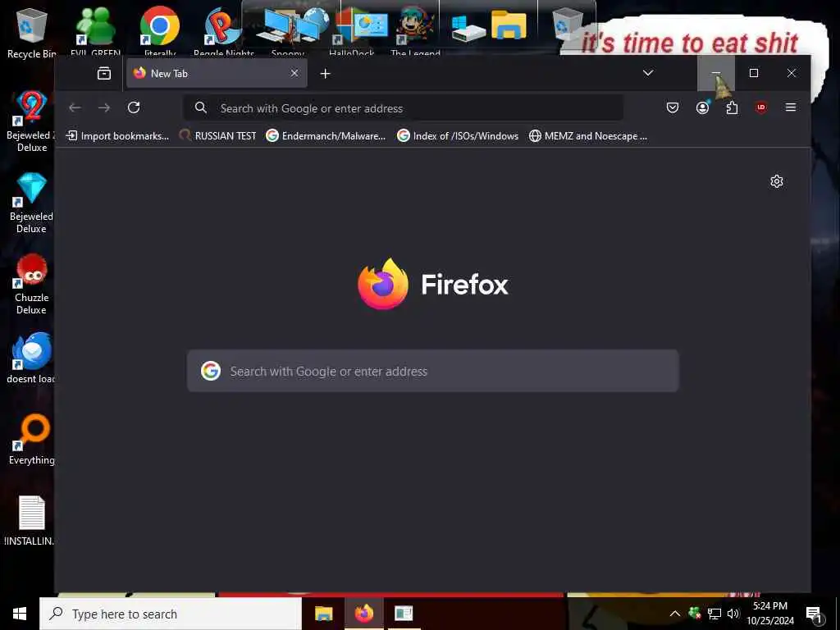This screenshot has width=840, height=630.
Task: Open the !INSTALLIN text file on desktop
Action: click(x=31, y=521)
